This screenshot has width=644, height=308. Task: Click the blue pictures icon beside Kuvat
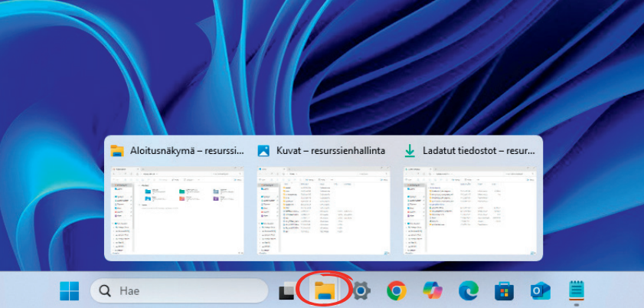264,151
